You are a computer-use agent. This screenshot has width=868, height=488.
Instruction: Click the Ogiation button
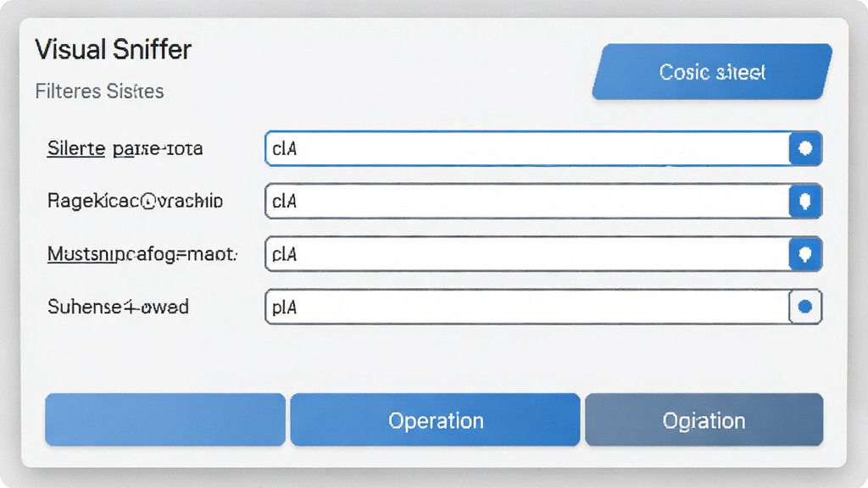point(704,420)
